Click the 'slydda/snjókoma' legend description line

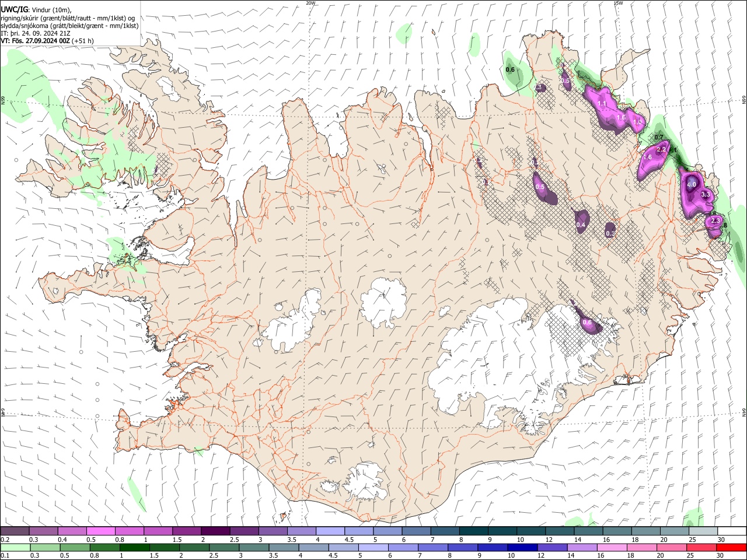69,26
